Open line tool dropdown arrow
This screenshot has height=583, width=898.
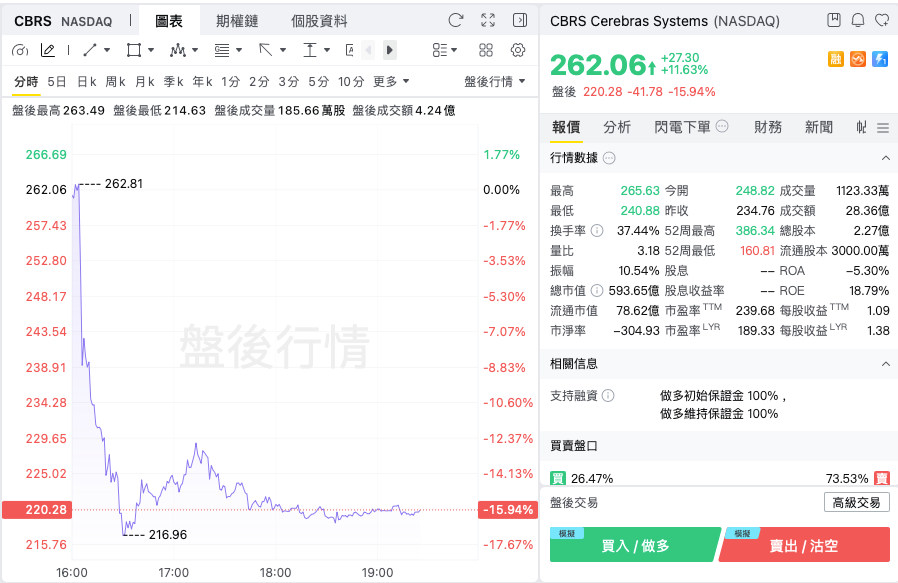click(x=107, y=50)
